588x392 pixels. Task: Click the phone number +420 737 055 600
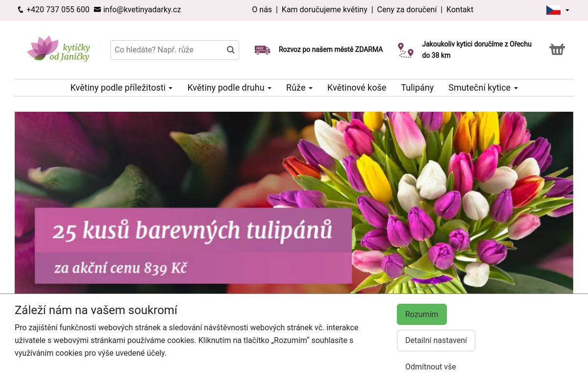[57, 10]
